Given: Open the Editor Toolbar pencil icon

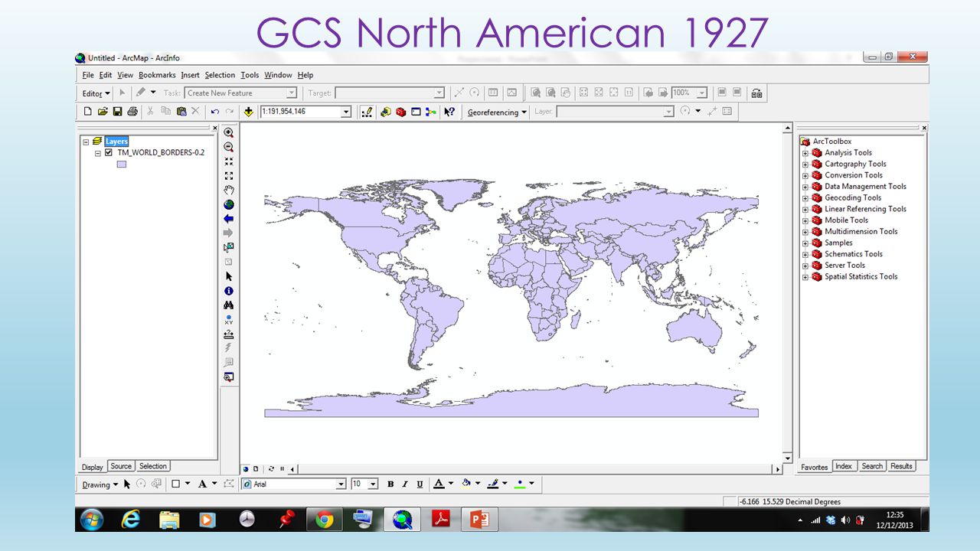Looking at the screenshot, I should pyautogui.click(x=367, y=112).
